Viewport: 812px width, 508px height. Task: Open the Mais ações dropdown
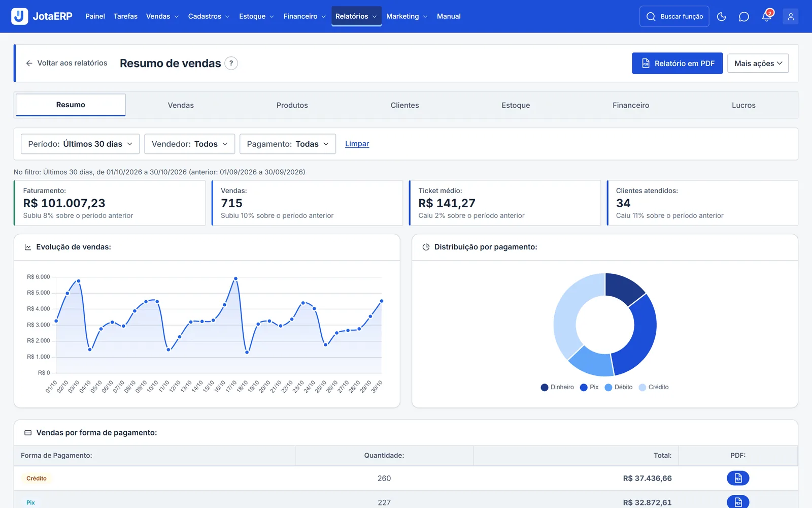tap(758, 63)
